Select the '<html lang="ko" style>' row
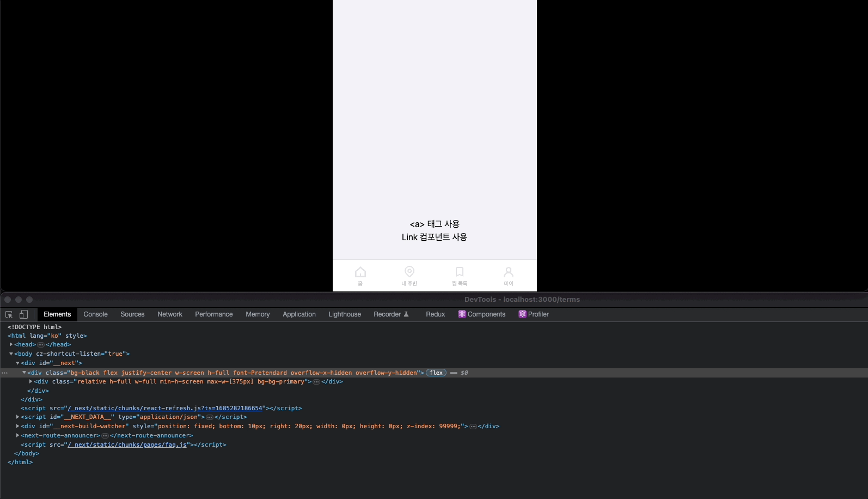 point(47,336)
